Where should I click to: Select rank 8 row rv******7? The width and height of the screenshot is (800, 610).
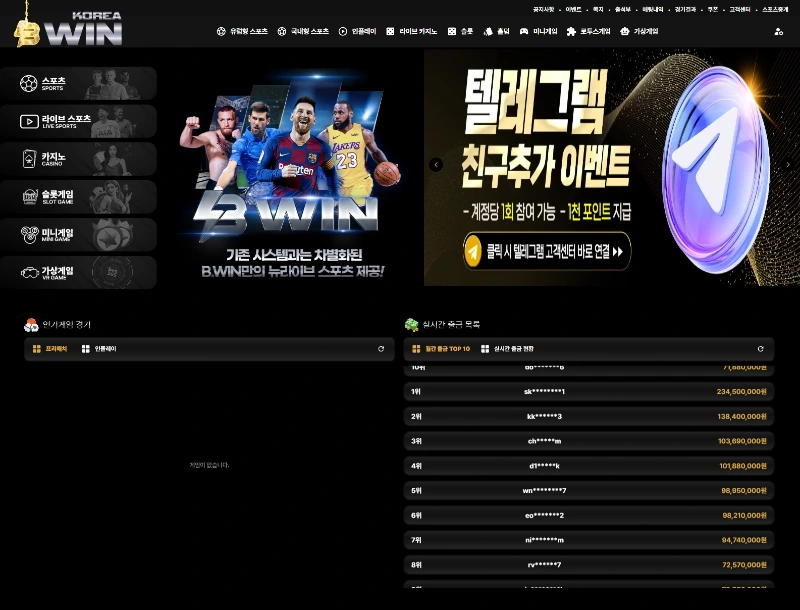(589, 565)
